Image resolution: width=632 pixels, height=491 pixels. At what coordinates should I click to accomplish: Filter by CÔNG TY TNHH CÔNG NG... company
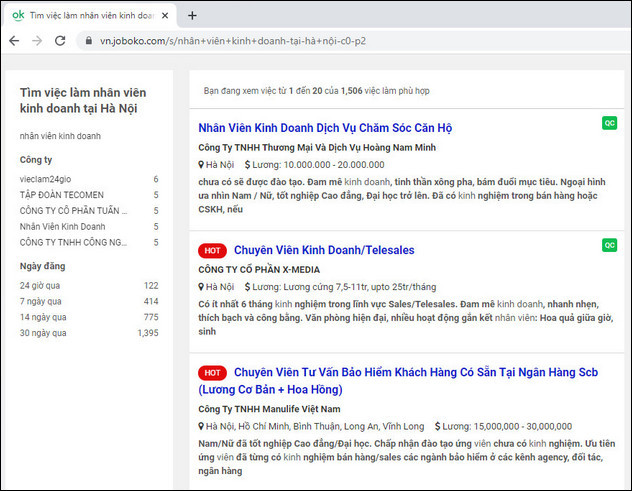[x=73, y=242]
